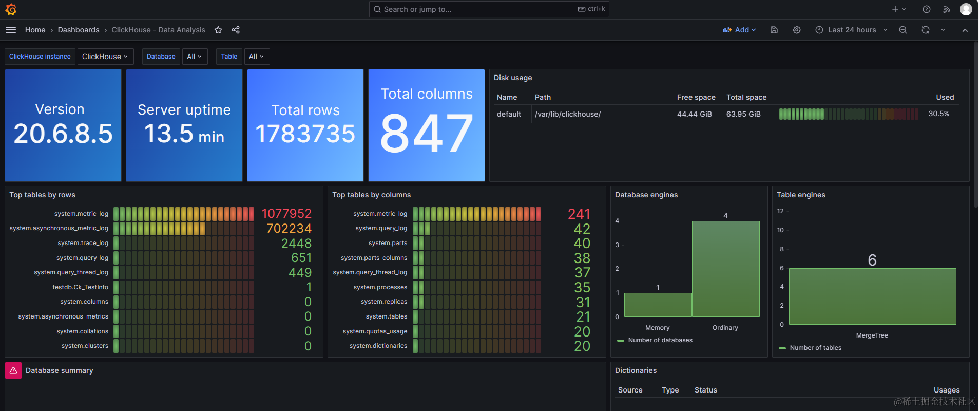The height and width of the screenshot is (411, 980).
Task: Click the disk usage gauge bar
Action: (849, 114)
